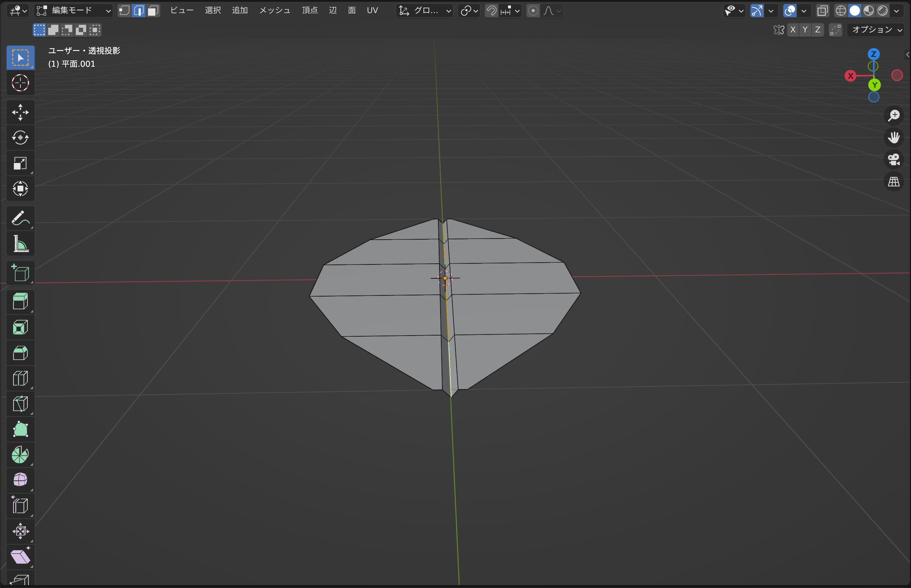Select the Smooth Vertices tool
The image size is (911, 588).
pos(20,480)
